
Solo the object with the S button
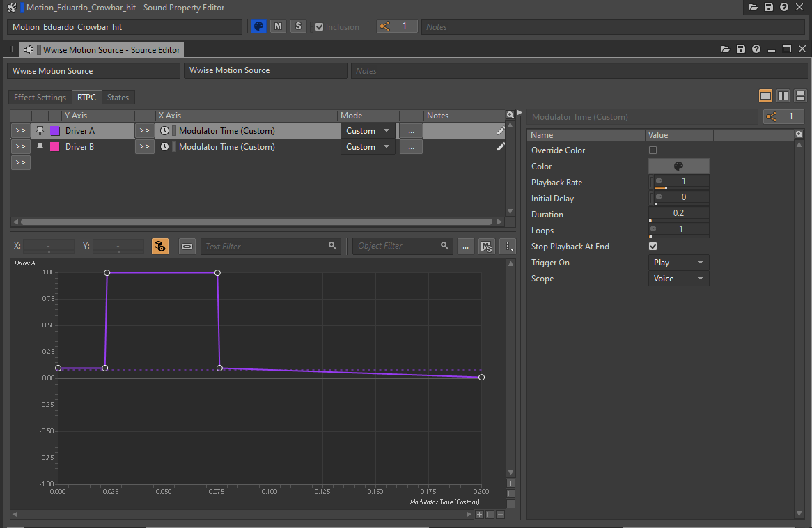click(298, 26)
